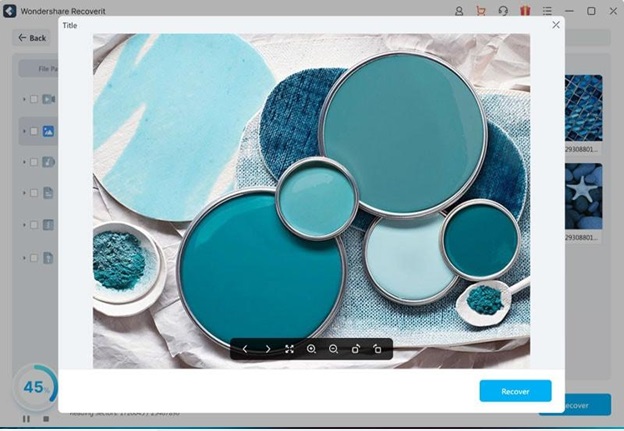This screenshot has width=624, height=431.
Task: Close the image preview dialog
Action: click(x=556, y=25)
